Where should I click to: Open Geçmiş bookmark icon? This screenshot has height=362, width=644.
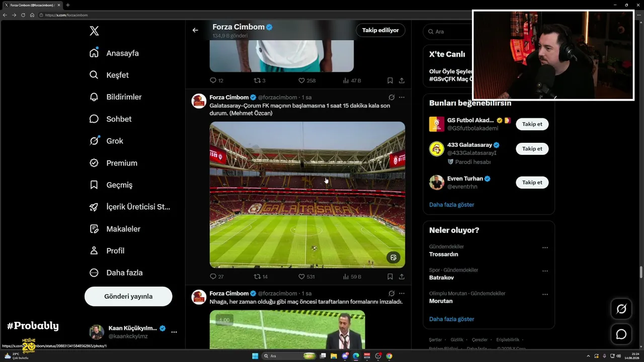tap(94, 185)
